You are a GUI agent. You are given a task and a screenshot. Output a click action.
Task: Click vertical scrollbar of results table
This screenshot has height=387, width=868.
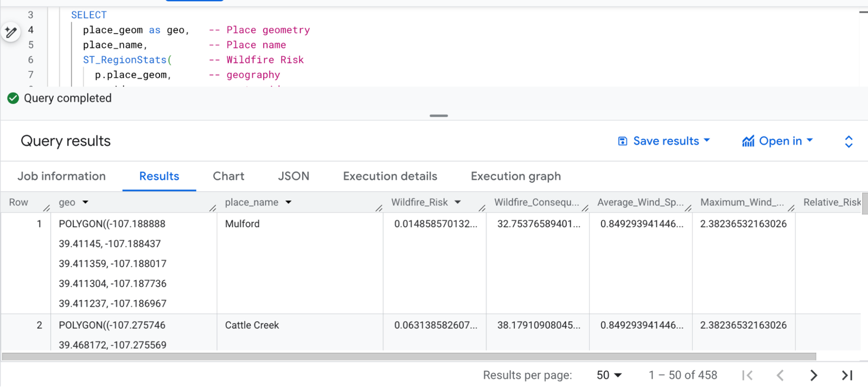pos(865,204)
